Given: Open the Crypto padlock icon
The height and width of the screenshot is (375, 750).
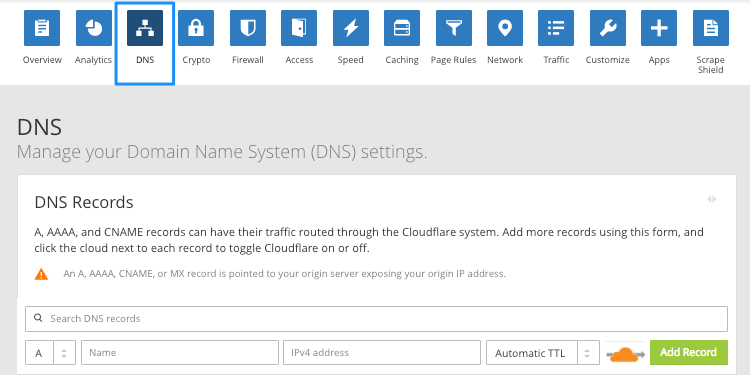Looking at the screenshot, I should point(196,28).
